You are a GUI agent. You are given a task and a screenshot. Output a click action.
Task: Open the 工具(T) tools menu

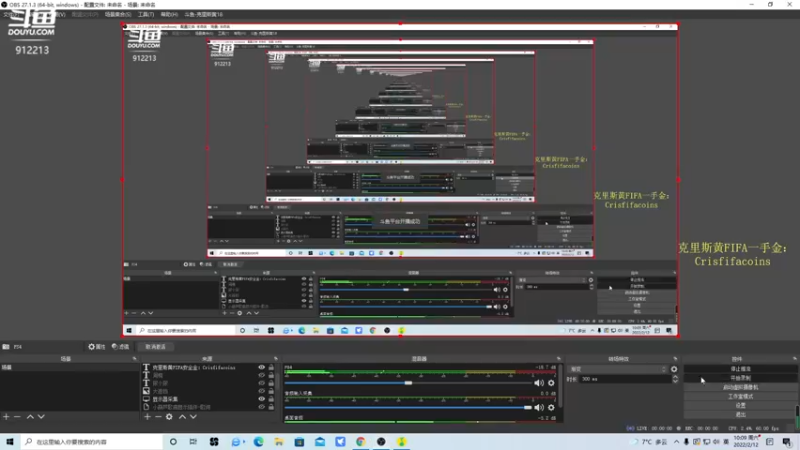coord(146,14)
